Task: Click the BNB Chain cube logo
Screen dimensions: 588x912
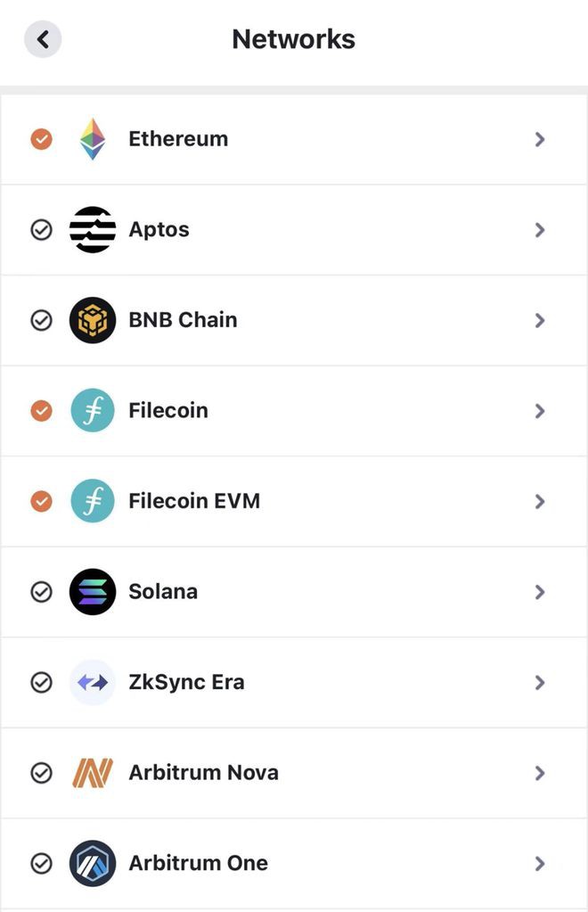Action: tap(93, 320)
